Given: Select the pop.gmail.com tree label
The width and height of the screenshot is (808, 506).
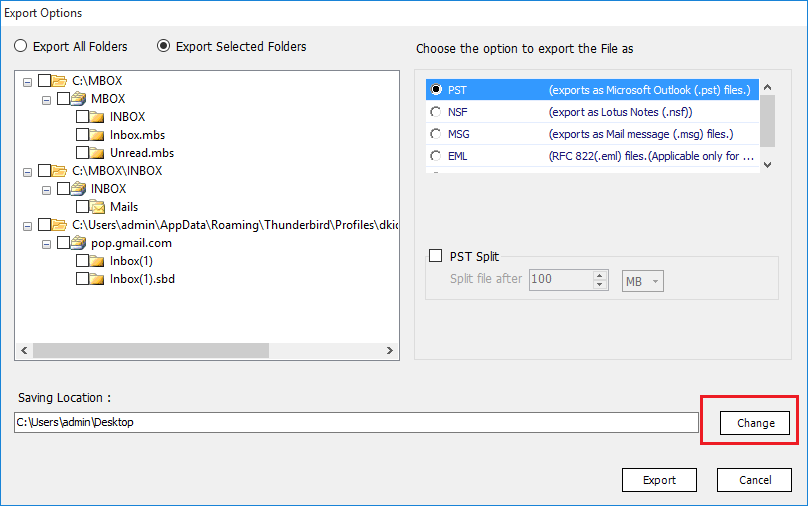Looking at the screenshot, I should [131, 243].
